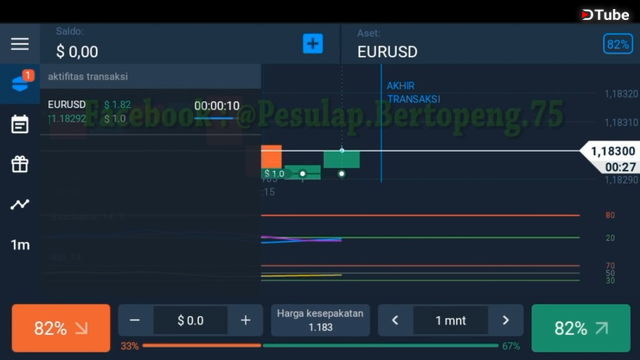Screen dimensions: 640x360
Task: Tap the green candle on chart
Action: coord(342,159)
